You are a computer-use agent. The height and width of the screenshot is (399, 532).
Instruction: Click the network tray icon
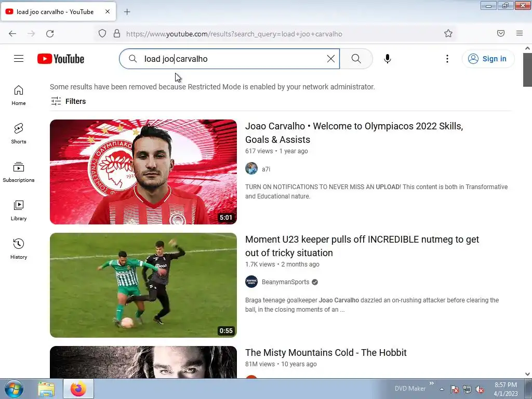pyautogui.click(x=467, y=390)
